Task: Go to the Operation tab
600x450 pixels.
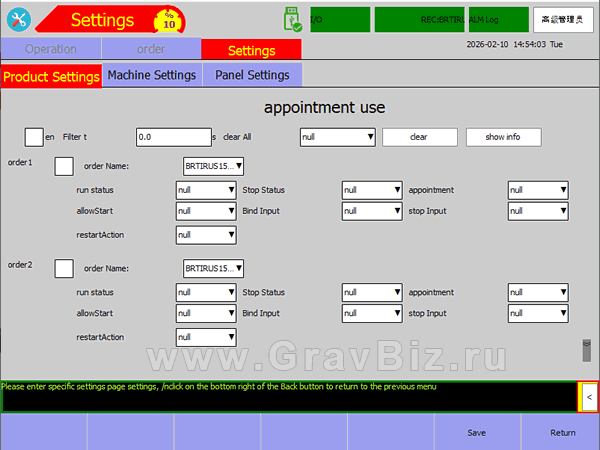Action: point(50,49)
